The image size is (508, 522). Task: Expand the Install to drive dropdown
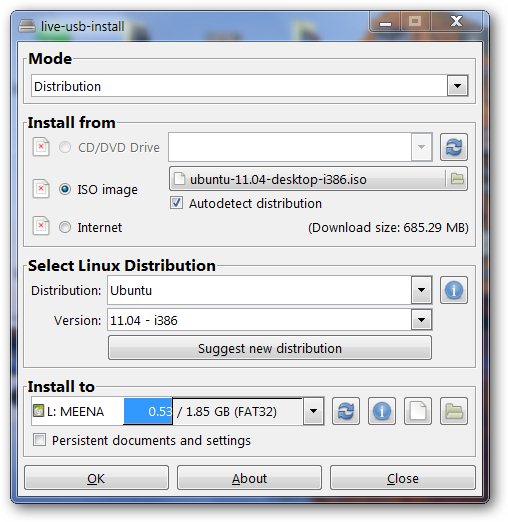click(313, 411)
